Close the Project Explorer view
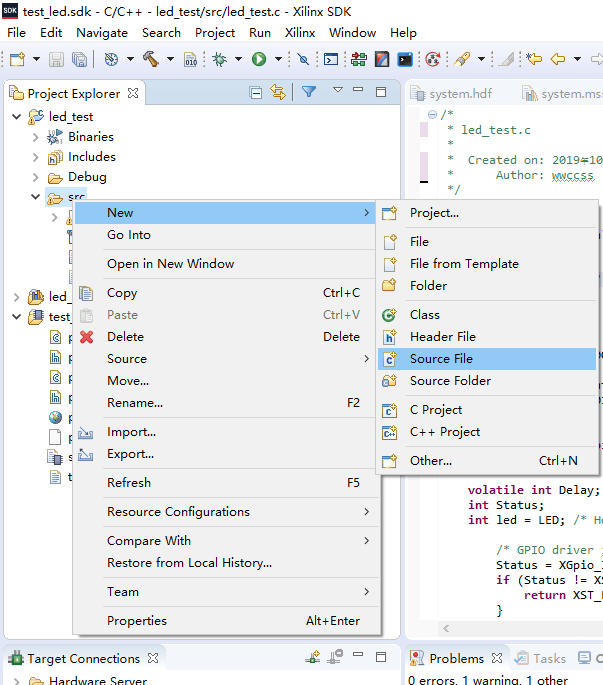 click(133, 93)
